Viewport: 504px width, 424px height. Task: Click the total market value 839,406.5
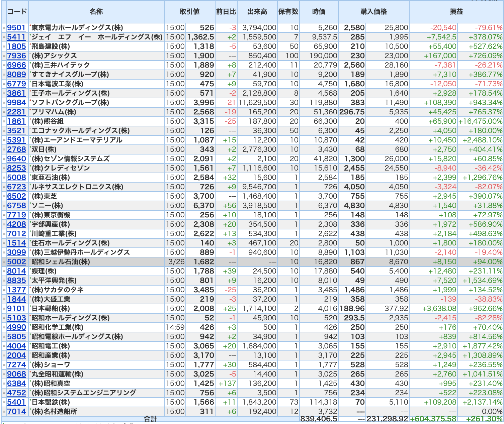click(319, 419)
